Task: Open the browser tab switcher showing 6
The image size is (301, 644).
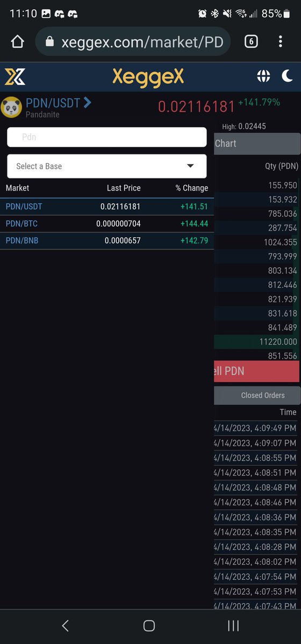Action: coord(251,42)
